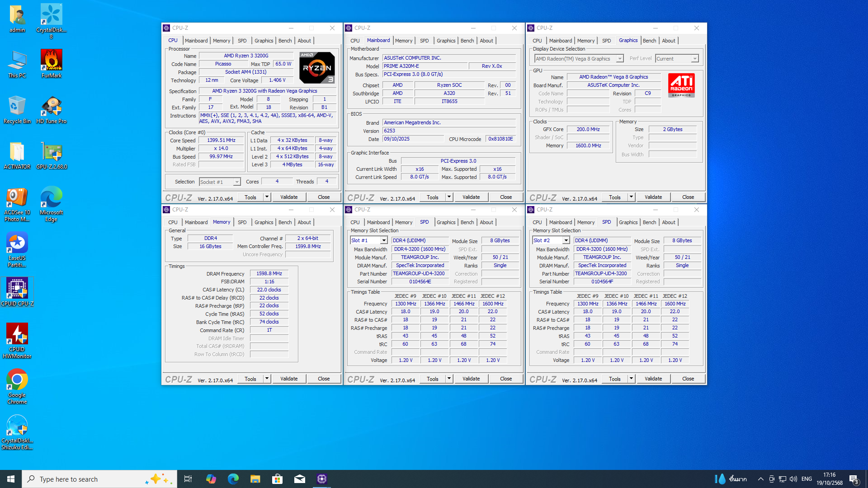The image size is (868, 488).
Task: Open Task View on taskbar
Action: pos(188,479)
